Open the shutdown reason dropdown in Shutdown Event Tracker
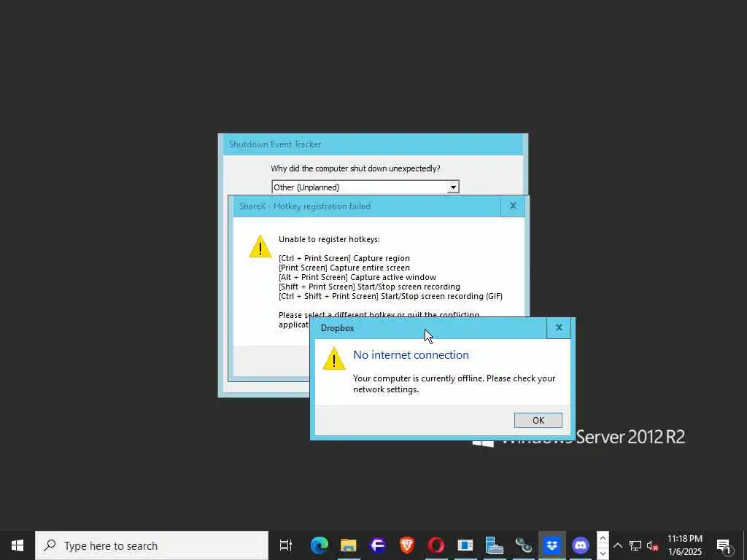747x560 pixels. (453, 187)
